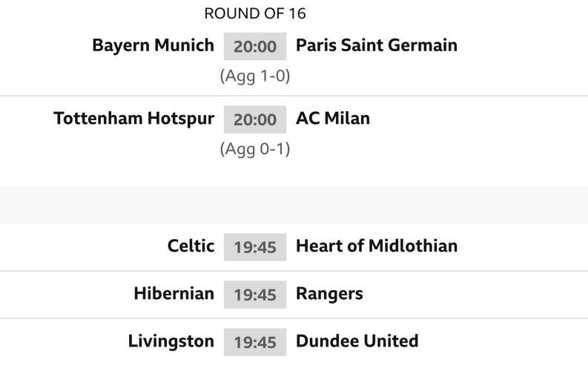This screenshot has width=588, height=371.
Task: Open the Bayern Munich team link
Action: (x=153, y=46)
